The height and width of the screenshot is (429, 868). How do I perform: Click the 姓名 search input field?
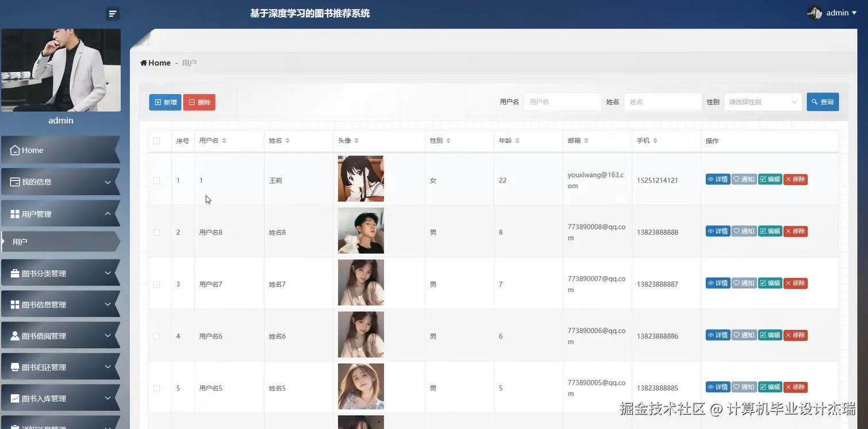[663, 102]
